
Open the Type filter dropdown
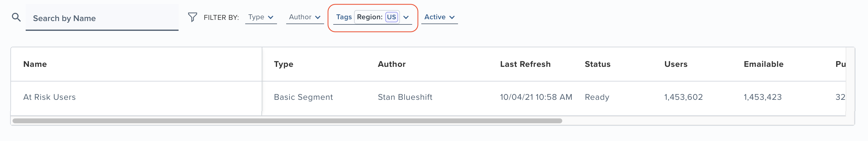point(261,17)
